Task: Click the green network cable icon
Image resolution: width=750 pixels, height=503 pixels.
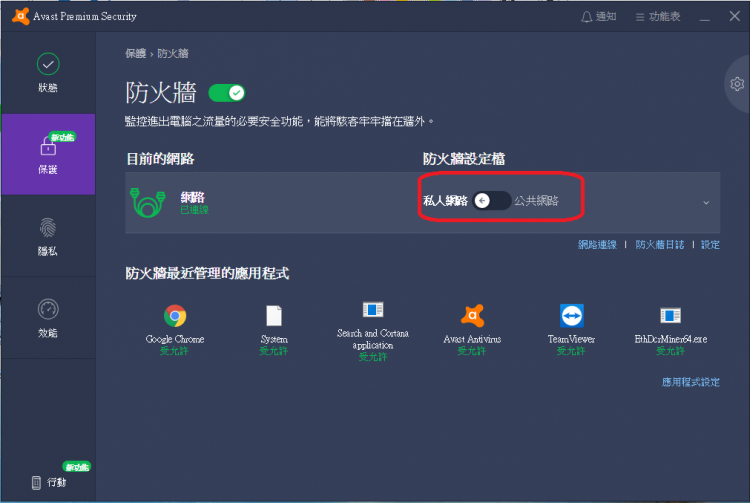Action: (x=147, y=202)
